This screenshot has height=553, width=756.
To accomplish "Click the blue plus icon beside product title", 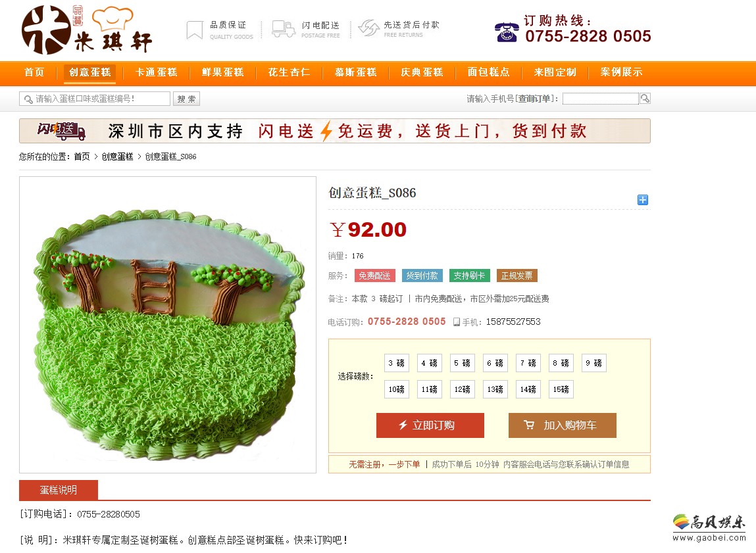I will 643,200.
